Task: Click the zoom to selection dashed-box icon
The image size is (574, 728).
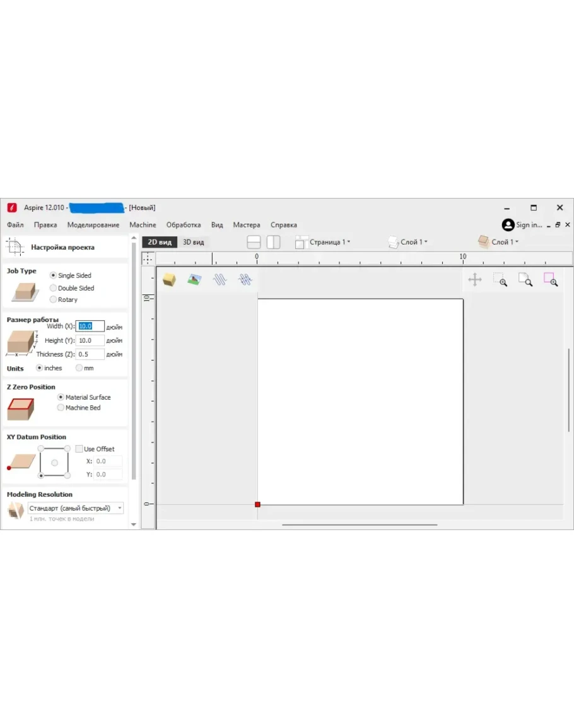Action: pos(500,280)
